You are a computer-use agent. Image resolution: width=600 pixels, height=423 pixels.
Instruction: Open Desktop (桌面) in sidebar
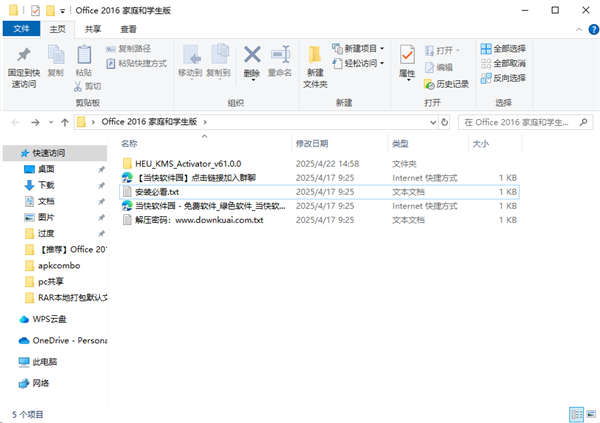tap(46, 169)
